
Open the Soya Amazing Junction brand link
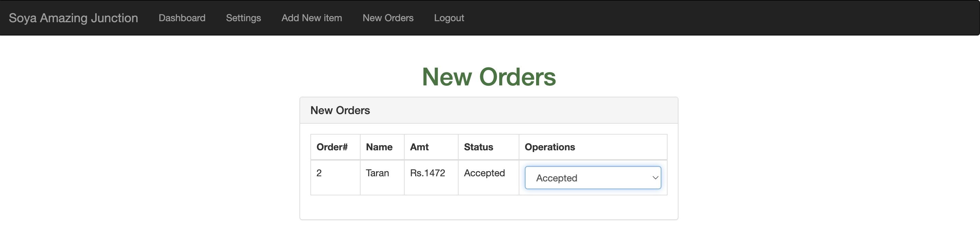coord(73,18)
